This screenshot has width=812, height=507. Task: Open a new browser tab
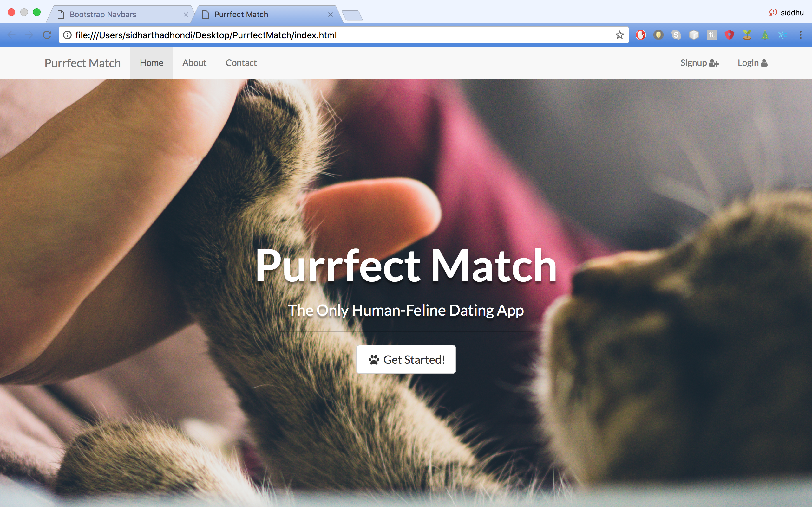[352, 16]
